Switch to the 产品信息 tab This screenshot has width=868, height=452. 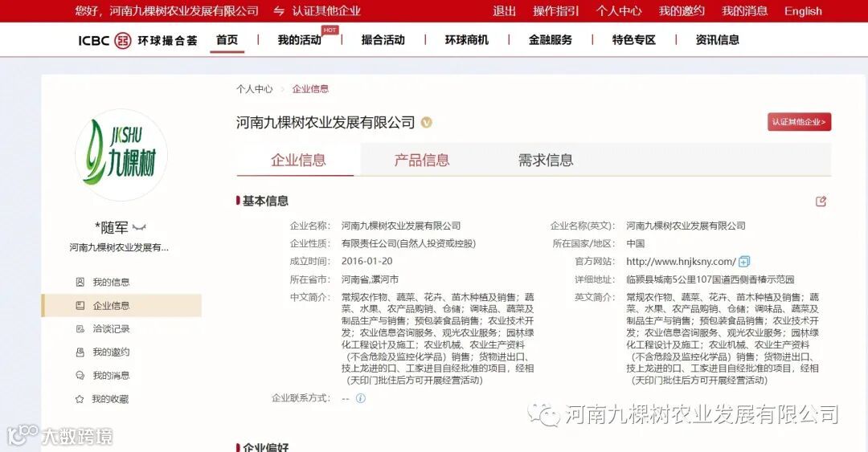pos(422,161)
